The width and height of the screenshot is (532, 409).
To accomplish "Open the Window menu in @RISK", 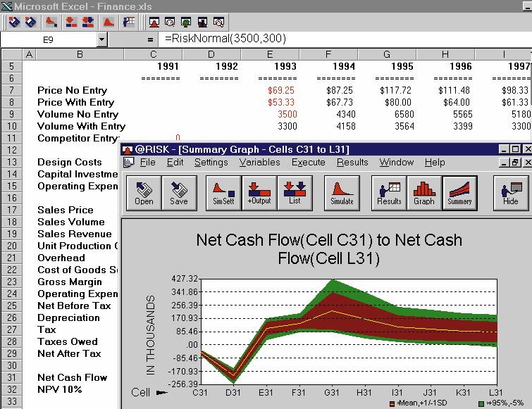I will pos(396,163).
